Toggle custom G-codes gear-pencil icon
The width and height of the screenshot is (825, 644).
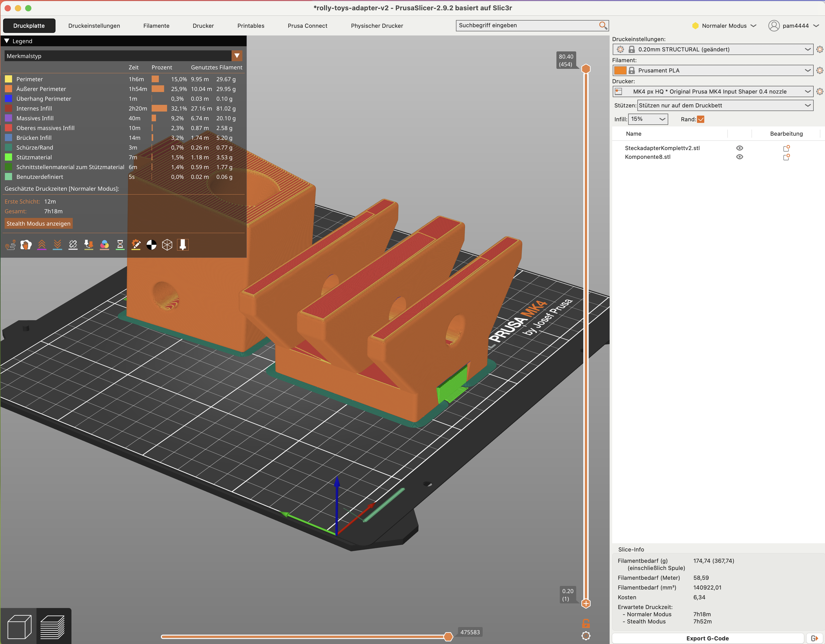point(136,245)
